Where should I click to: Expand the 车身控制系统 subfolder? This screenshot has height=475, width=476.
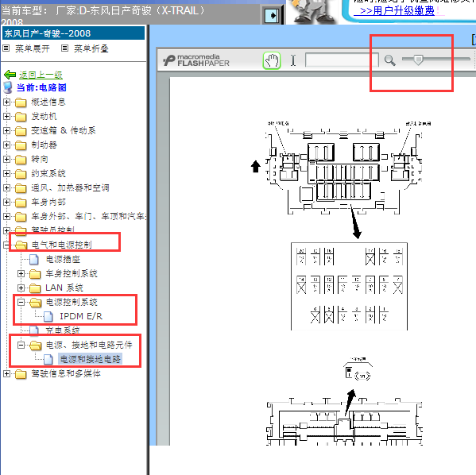[x=21, y=273]
